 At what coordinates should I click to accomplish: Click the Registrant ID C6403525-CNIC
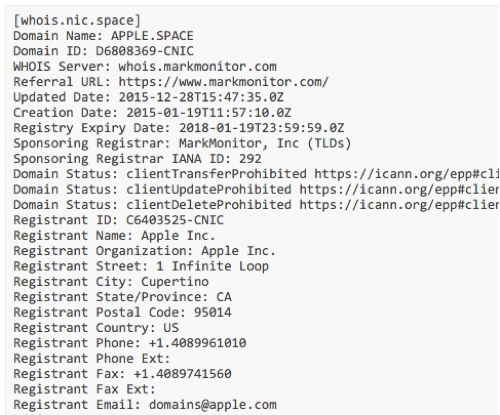click(x=175, y=220)
